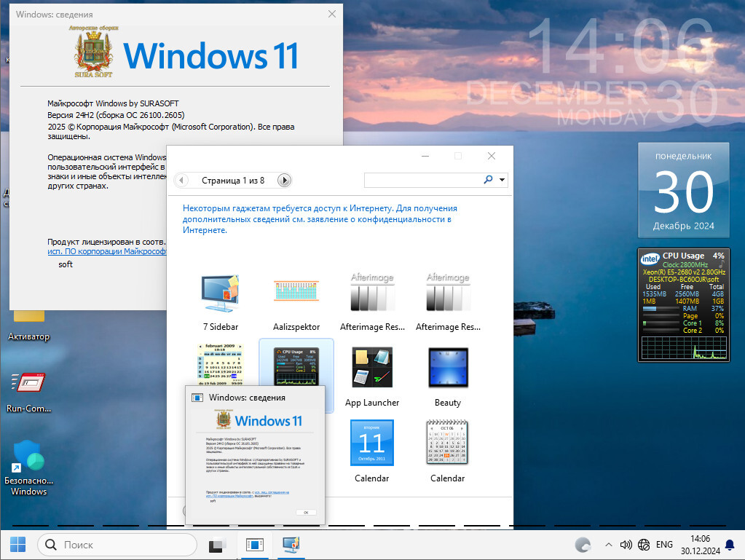Screen dimensions: 745x560
Task: Show hidden tray icons
Action: tap(609, 545)
